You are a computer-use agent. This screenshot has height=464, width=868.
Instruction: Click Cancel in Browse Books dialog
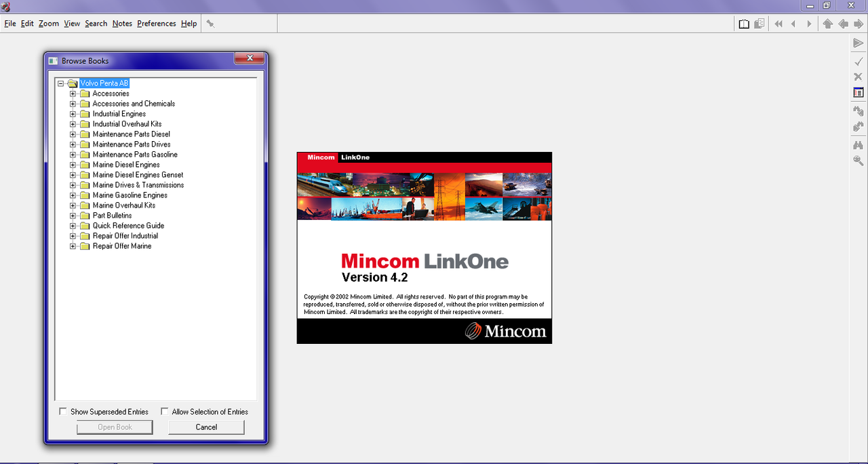tap(206, 427)
